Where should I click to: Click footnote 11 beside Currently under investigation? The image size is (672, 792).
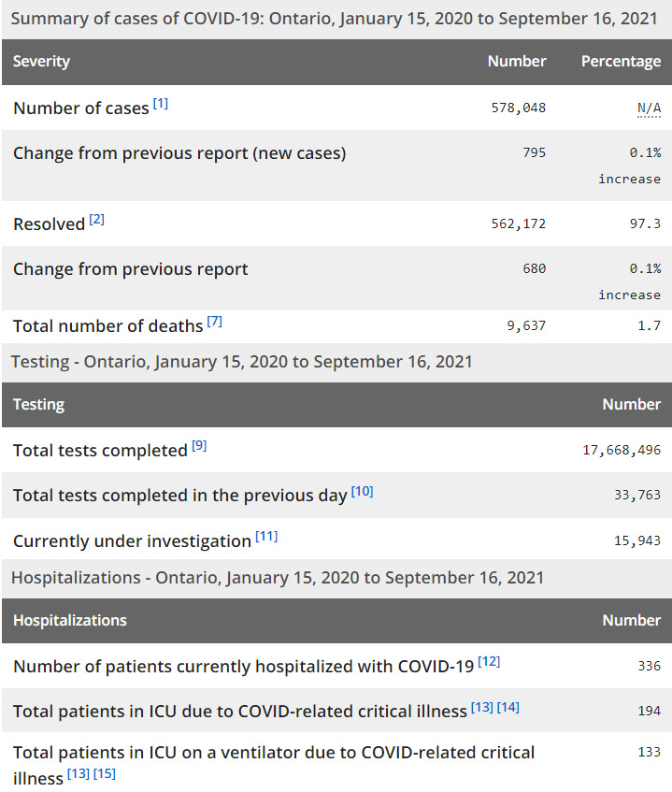point(266,537)
